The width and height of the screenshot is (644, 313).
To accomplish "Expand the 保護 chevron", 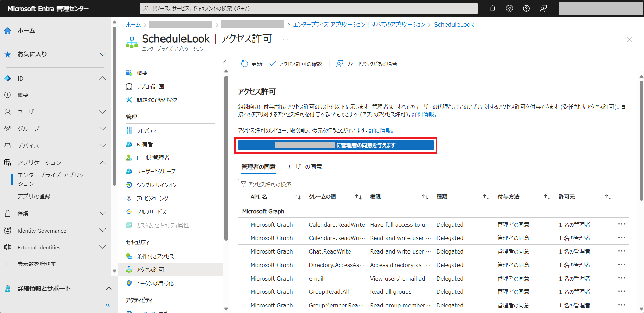I will 103,213.
